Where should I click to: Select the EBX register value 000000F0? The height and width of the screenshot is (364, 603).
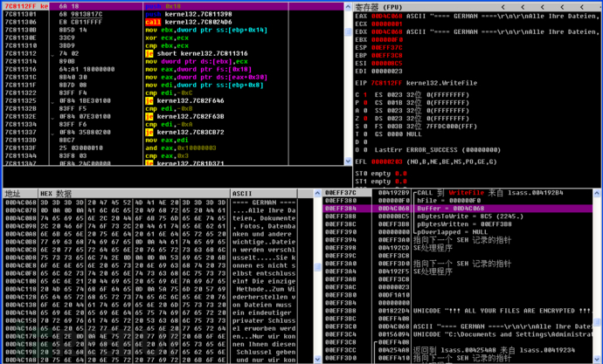(x=387, y=39)
